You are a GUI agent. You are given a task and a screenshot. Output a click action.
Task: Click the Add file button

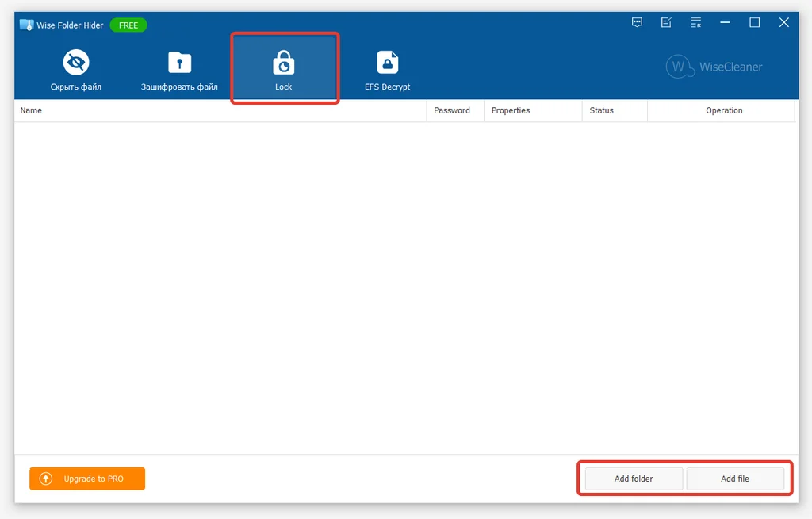point(735,479)
